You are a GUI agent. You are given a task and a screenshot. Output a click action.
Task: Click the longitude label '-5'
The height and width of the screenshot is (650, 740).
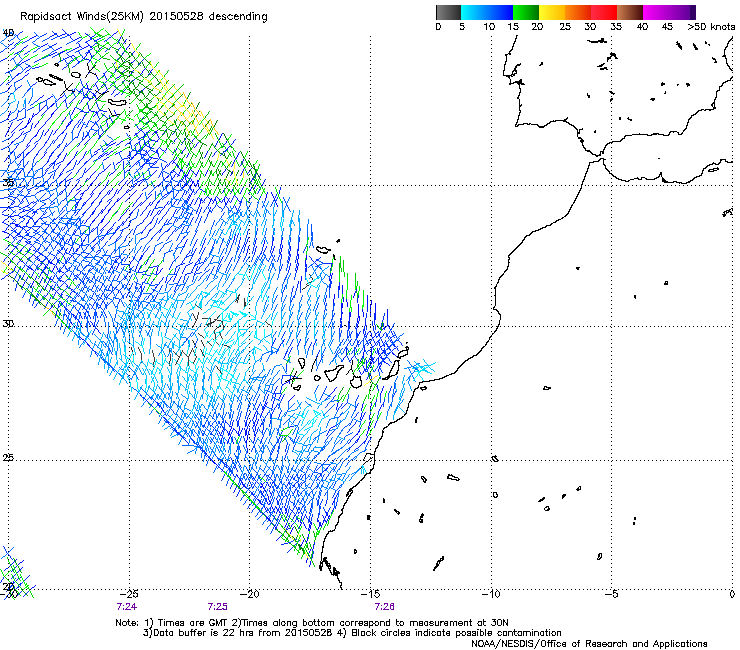tap(612, 594)
